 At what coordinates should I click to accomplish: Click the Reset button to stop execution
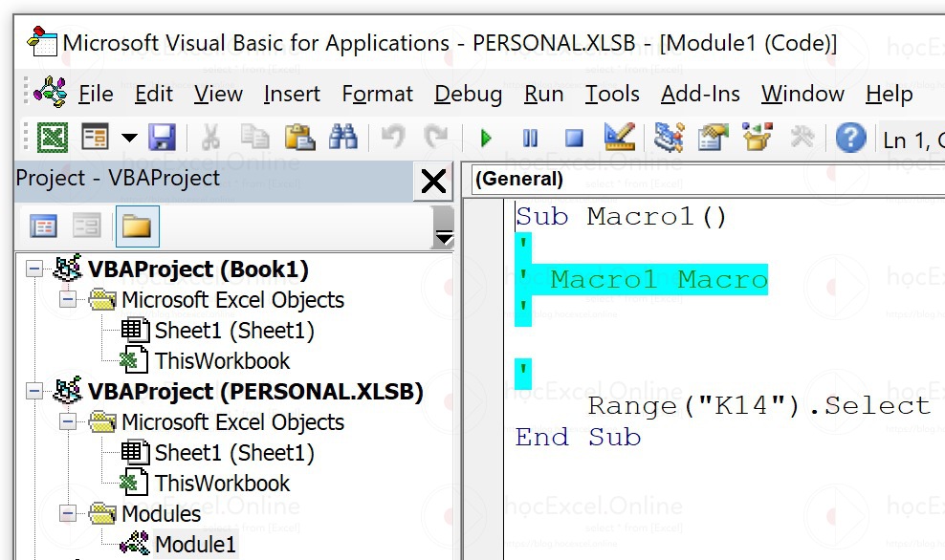[574, 138]
